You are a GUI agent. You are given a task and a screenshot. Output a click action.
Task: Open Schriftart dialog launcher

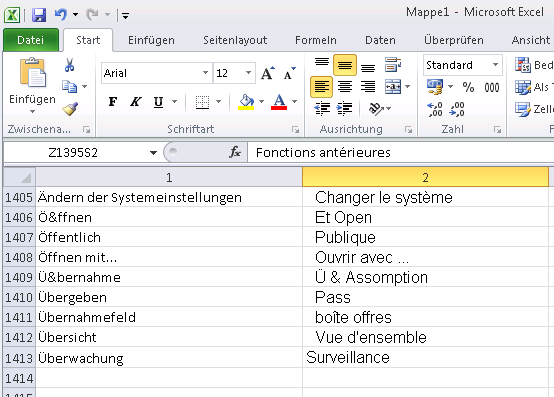tap(295, 130)
